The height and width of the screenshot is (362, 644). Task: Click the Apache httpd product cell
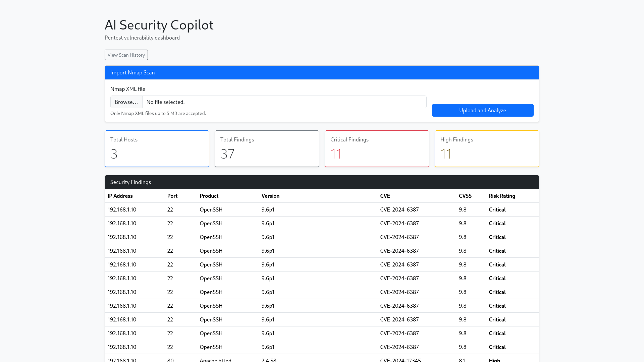(x=215, y=360)
